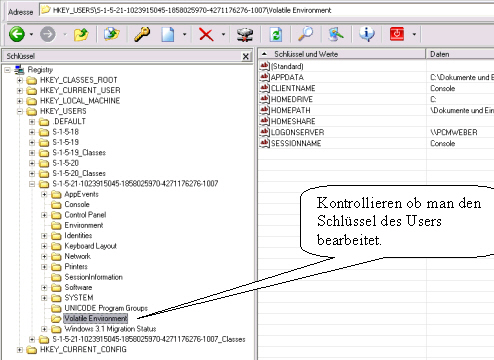Select the Printers key
The height and width of the screenshot is (360, 494).
76,267
